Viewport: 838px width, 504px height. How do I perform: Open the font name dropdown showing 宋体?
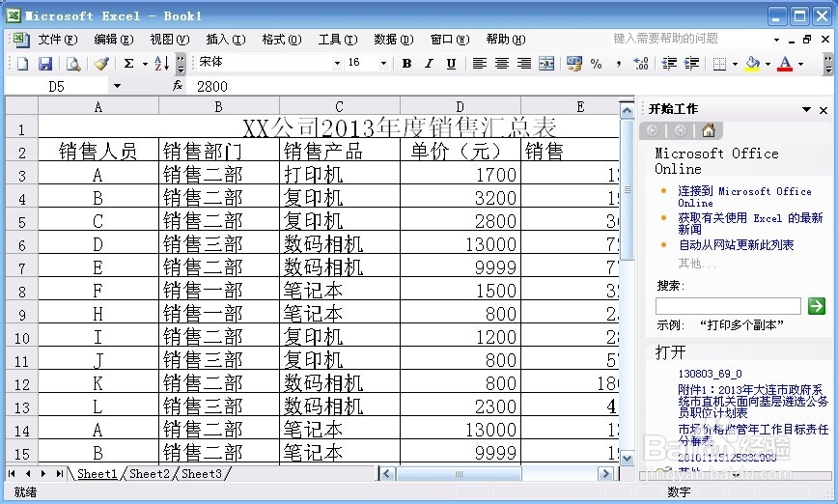point(337,63)
